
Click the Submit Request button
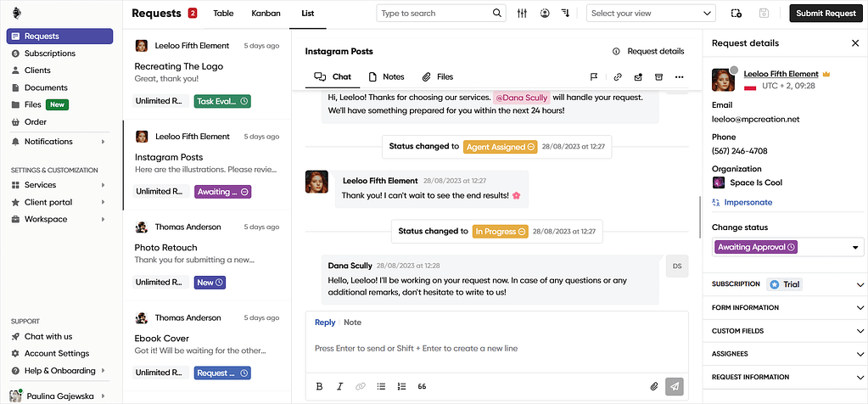826,14
